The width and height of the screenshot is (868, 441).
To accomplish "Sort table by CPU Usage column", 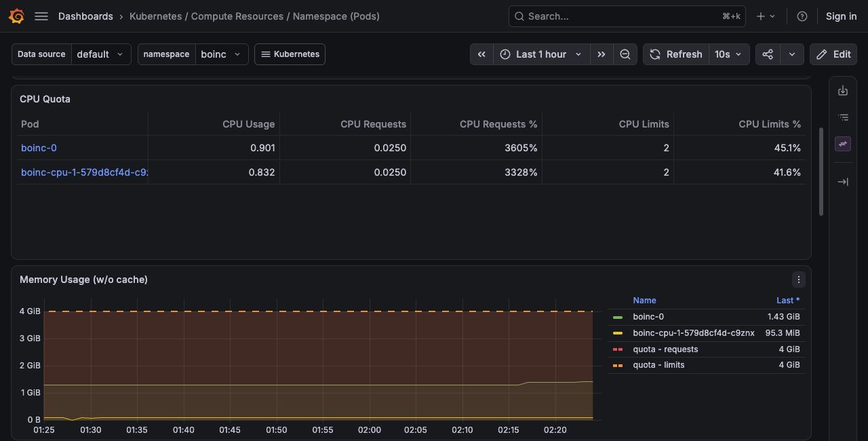I will [248, 124].
